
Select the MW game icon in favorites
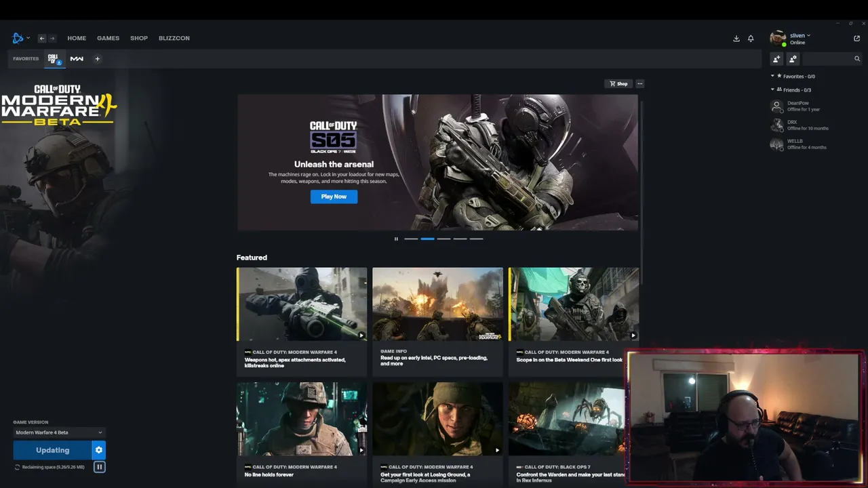[x=77, y=59]
